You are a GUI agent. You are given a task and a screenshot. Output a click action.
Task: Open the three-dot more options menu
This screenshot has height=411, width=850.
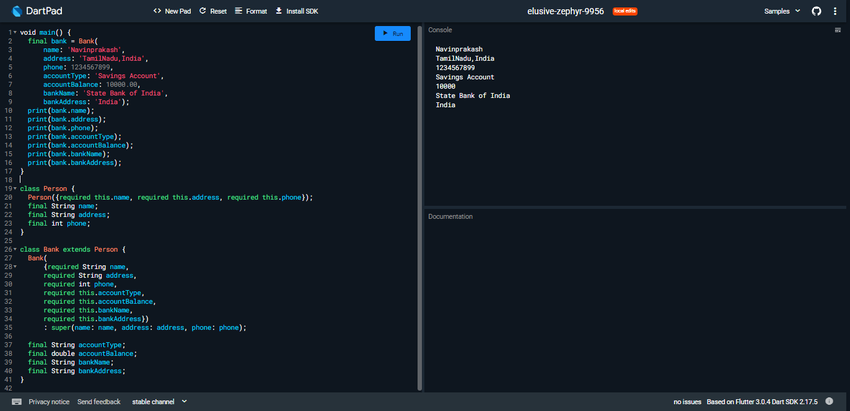835,11
